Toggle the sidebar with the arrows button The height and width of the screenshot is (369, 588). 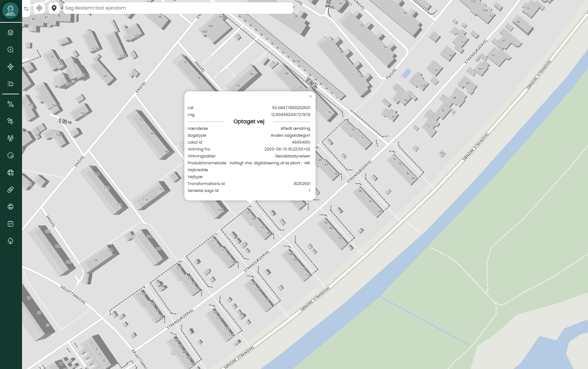26,8
